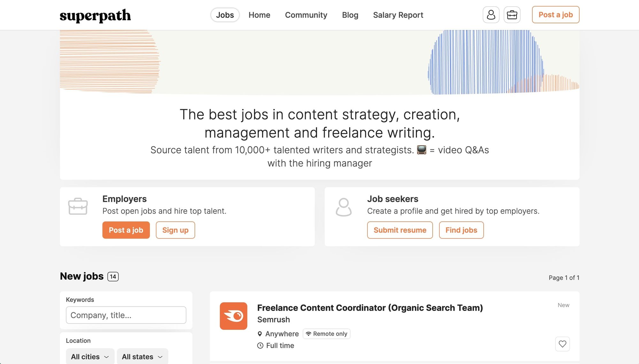
Task: Click the location pin icon on the job card
Action: click(260, 334)
